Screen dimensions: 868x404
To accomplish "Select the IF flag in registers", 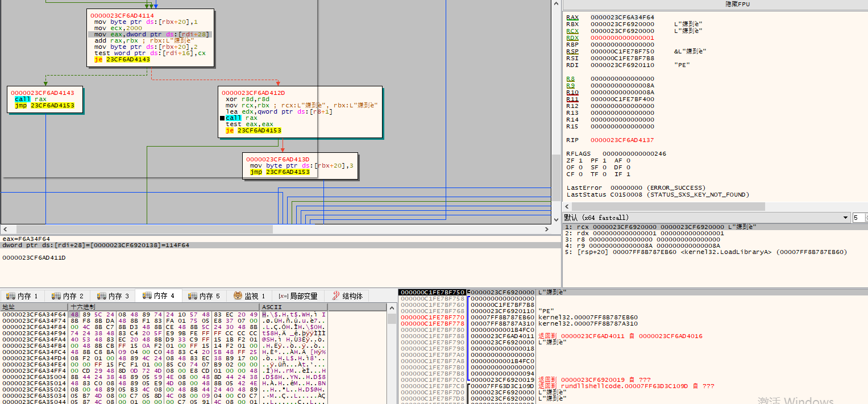I will (624, 174).
